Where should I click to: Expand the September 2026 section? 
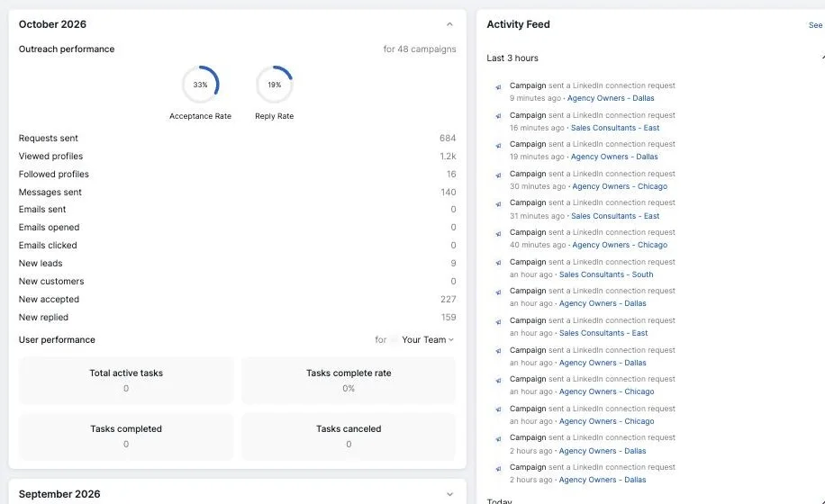[x=449, y=494]
